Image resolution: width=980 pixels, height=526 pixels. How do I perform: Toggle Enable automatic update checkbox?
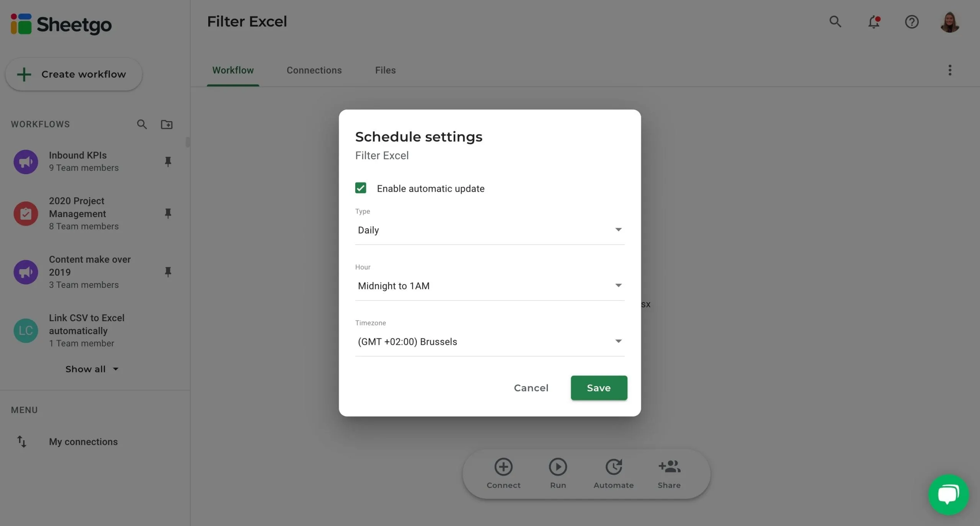point(361,188)
